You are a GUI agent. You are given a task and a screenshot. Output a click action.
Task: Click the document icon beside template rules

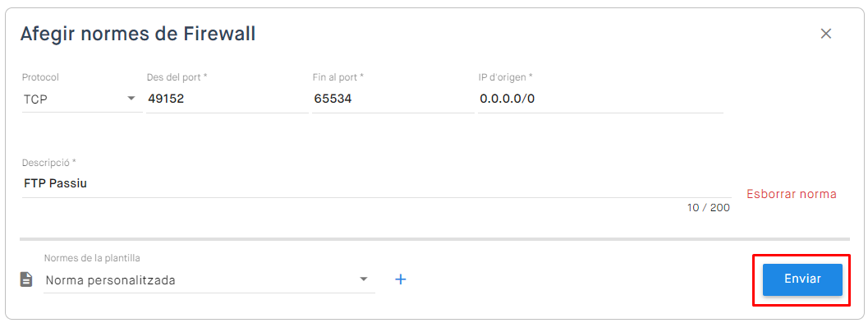pyautogui.click(x=26, y=279)
